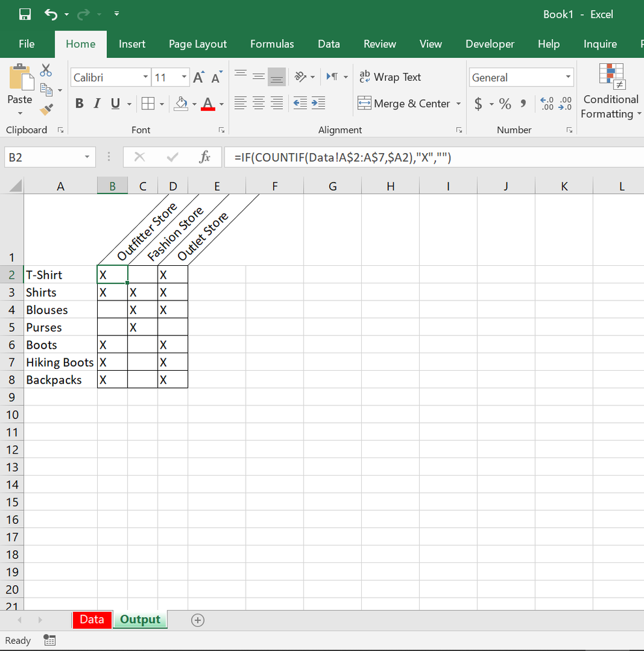The height and width of the screenshot is (651, 644).
Task: Click the Save icon in the title bar
Action: (x=25, y=14)
